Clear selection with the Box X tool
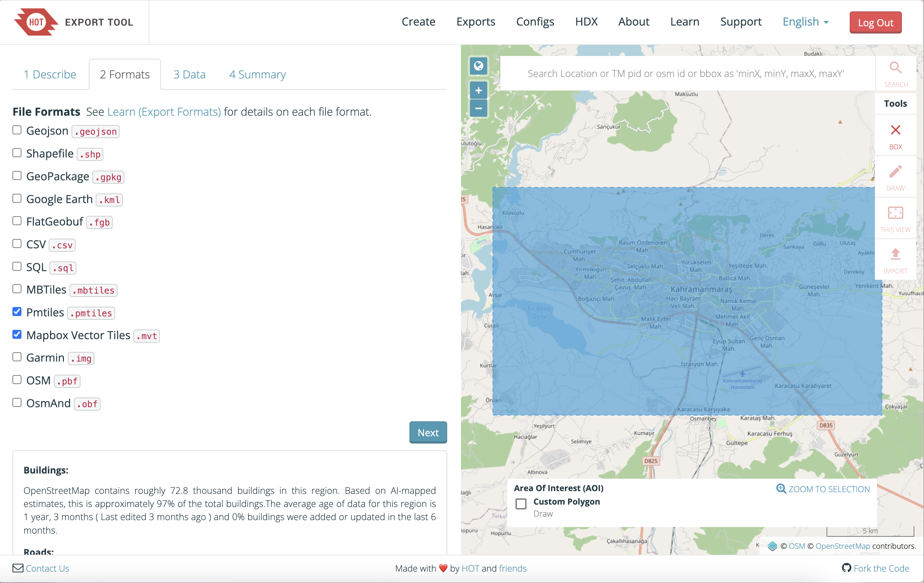The height and width of the screenshot is (583, 924). 895,136
